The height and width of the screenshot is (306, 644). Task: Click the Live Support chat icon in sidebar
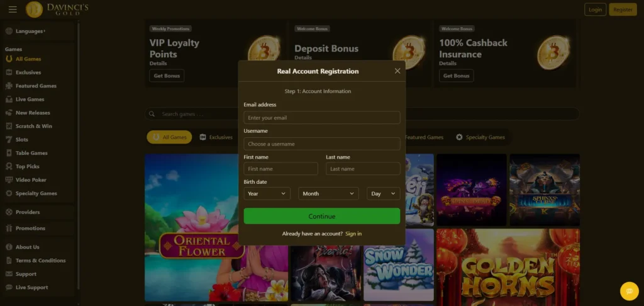[x=9, y=288]
